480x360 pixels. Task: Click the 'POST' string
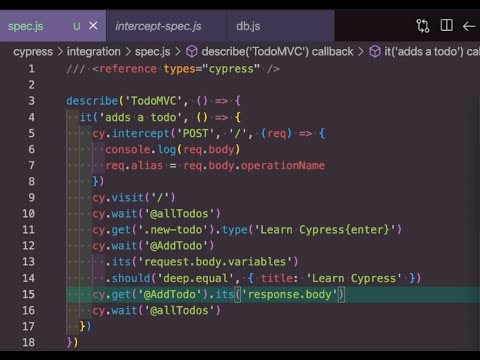click(195, 134)
